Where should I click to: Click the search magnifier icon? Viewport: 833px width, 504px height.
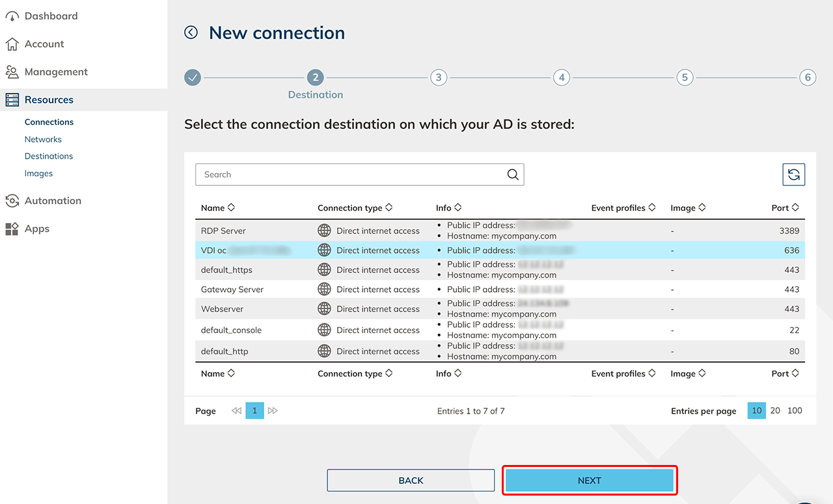[x=513, y=174]
